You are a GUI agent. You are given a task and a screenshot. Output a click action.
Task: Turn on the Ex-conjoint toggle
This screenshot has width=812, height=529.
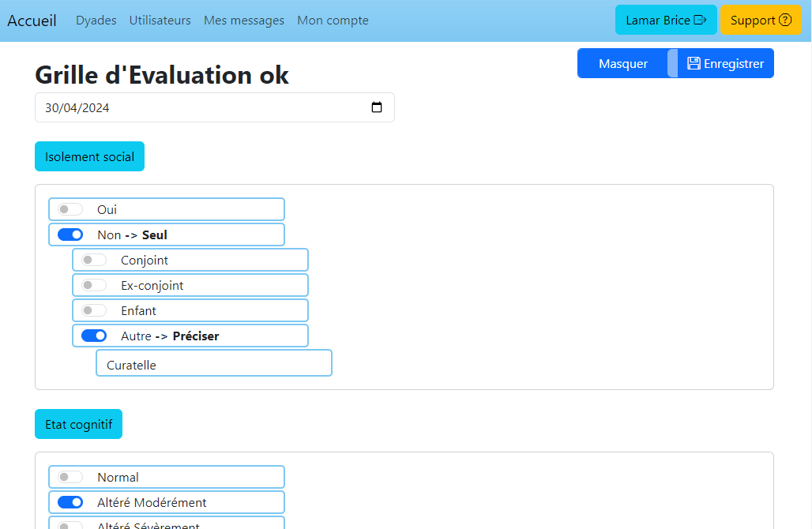(x=94, y=285)
